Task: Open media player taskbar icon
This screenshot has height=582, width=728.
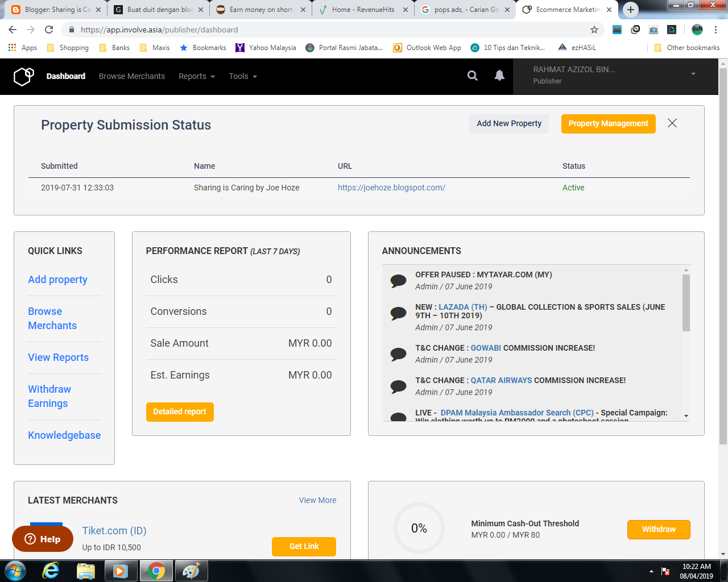Action: point(120,571)
